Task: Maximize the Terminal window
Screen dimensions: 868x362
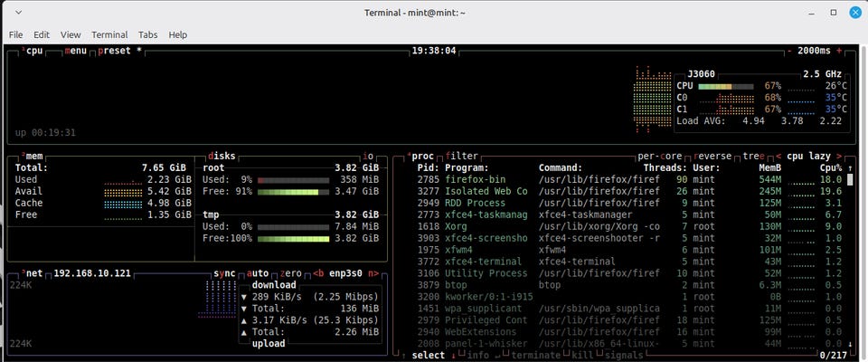Action: tap(834, 12)
